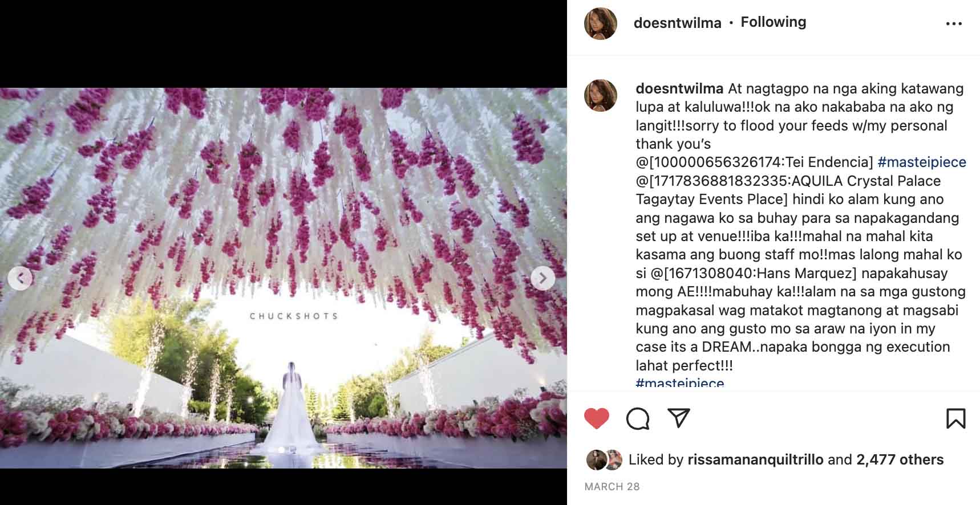Unlike the post with the red heart
The height and width of the screenshot is (505, 980).
(x=597, y=419)
